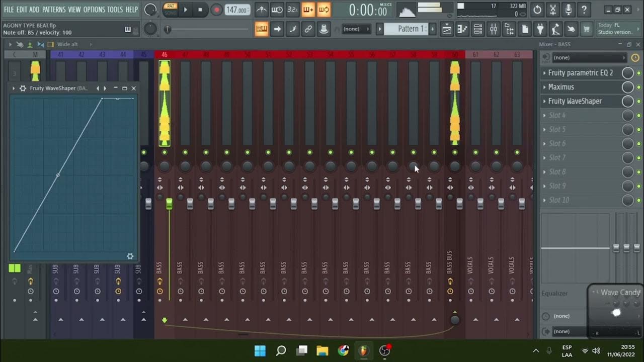Expand the Fruity WaveShaper slot menu
This screenshot has height=362, width=644.
pos(544,101)
